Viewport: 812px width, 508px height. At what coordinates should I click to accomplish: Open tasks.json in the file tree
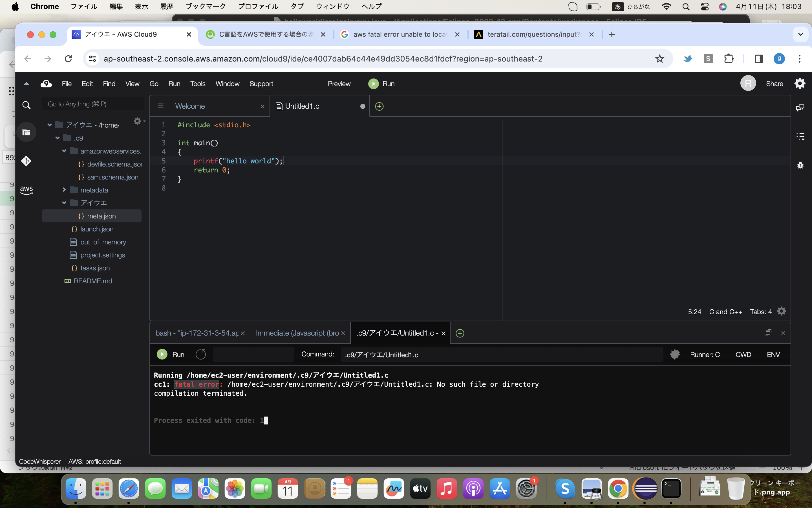coord(95,268)
